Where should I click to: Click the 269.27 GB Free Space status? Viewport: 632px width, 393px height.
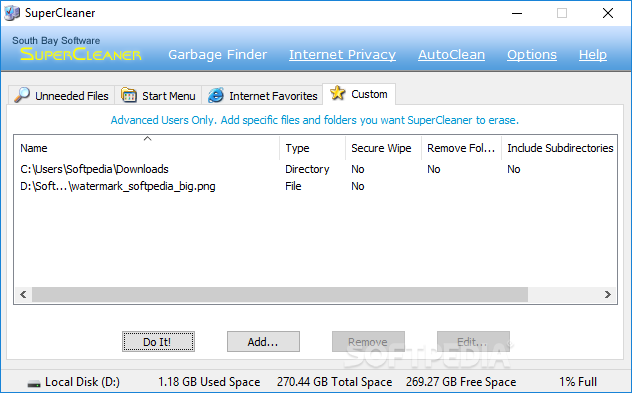coord(461,382)
